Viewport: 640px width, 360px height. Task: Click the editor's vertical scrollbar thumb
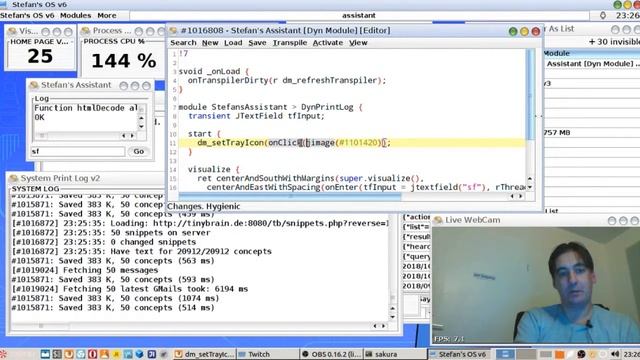tap(531, 94)
